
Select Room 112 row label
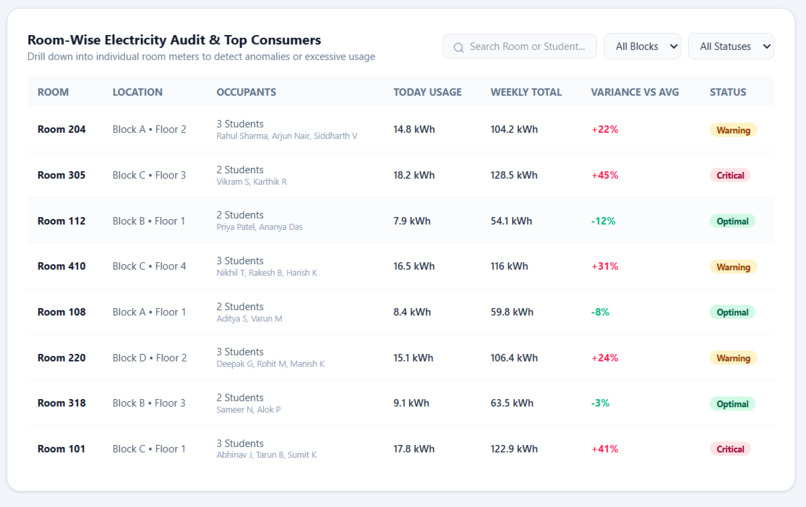click(x=62, y=221)
